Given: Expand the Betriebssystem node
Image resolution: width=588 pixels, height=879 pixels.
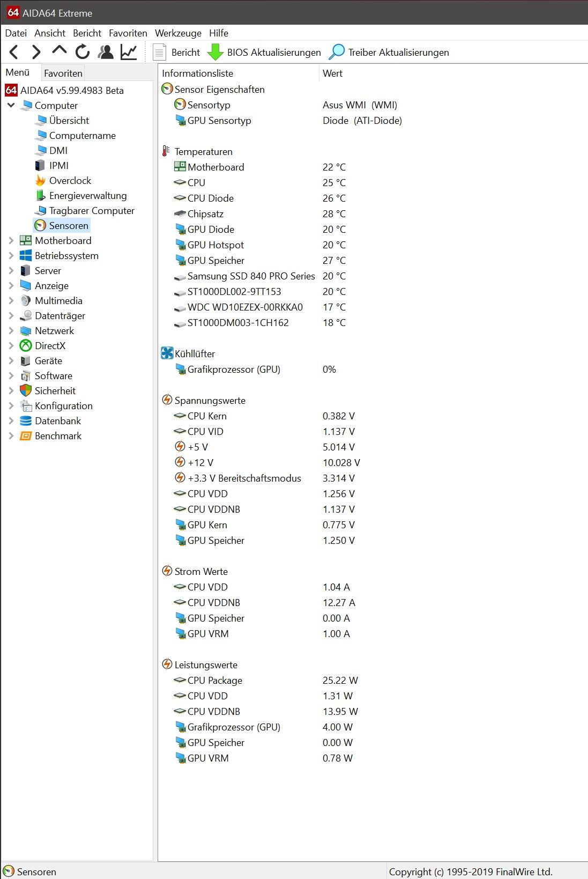Looking at the screenshot, I should click(x=11, y=256).
